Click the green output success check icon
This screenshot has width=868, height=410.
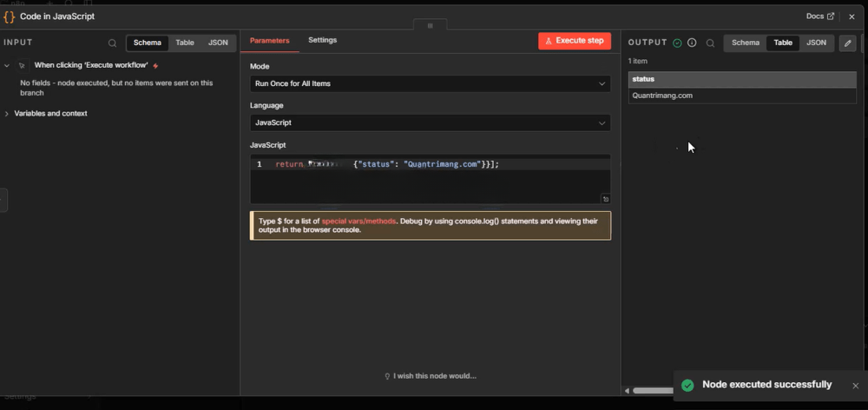(677, 43)
